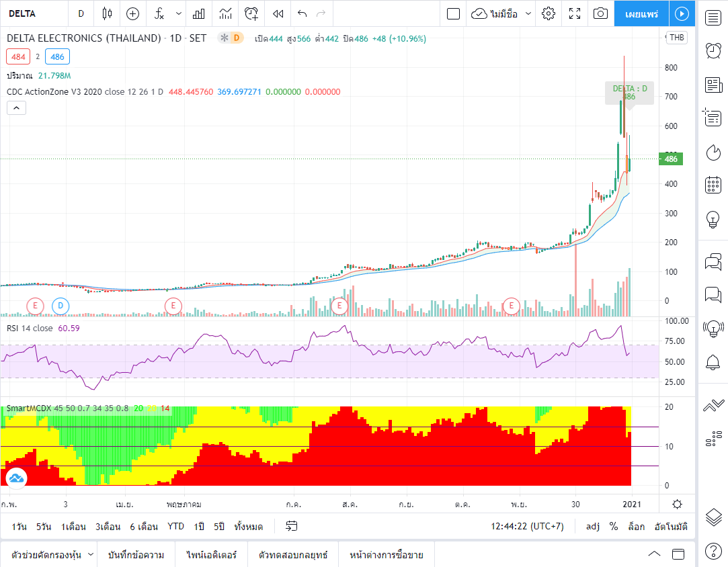Select the 5วัน date range
Image resolution: width=728 pixels, height=567 pixels.
click(x=44, y=527)
